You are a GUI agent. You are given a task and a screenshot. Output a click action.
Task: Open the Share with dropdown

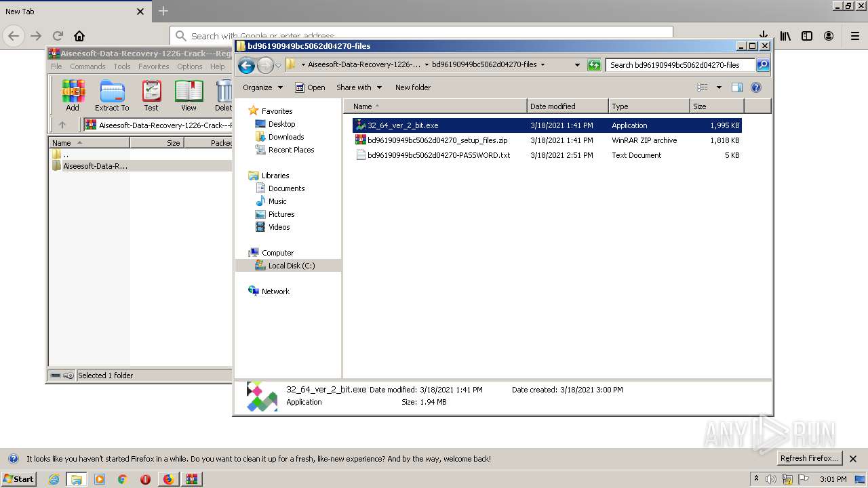pyautogui.click(x=359, y=87)
